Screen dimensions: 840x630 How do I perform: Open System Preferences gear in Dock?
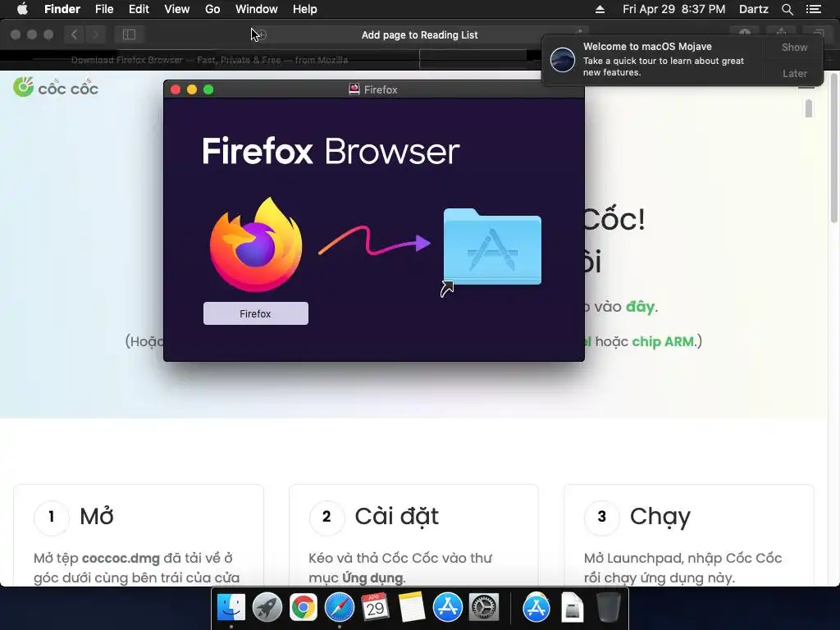tap(484, 607)
